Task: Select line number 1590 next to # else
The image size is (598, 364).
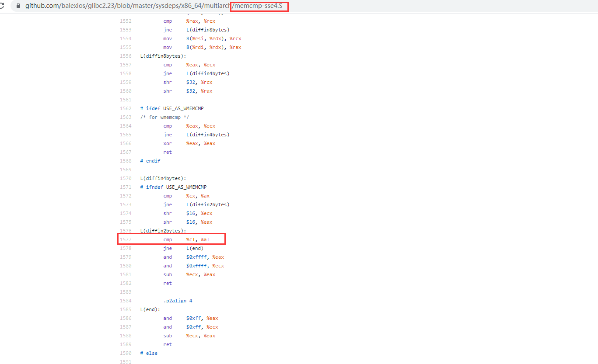Action: [x=126, y=353]
